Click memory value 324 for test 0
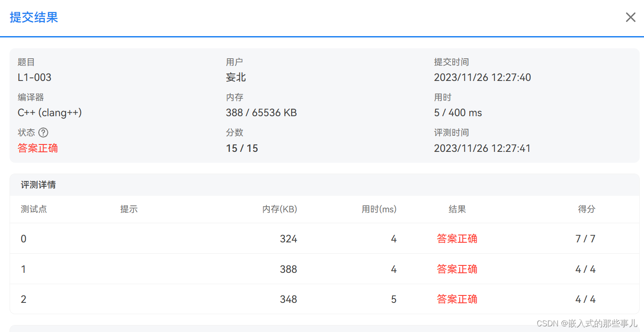Screen dimensions: 644x332 point(289,239)
